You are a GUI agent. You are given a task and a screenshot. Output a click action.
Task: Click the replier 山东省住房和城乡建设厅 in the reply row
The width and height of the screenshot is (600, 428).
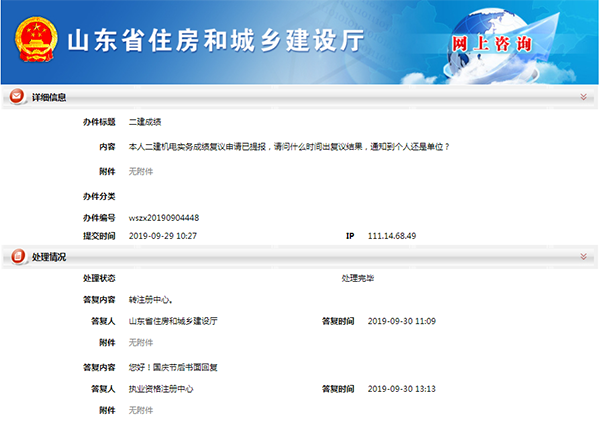pyautogui.click(x=173, y=321)
